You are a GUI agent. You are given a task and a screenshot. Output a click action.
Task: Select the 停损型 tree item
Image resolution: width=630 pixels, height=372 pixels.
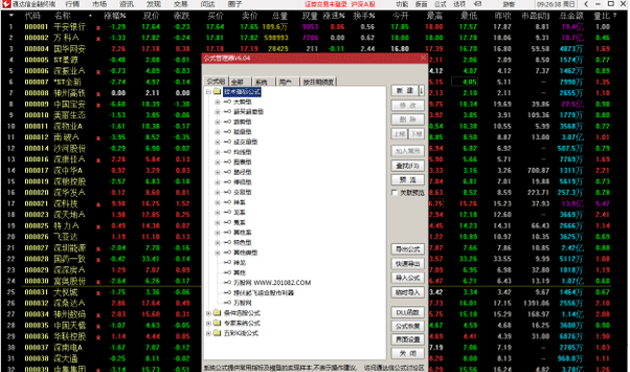[243, 182]
